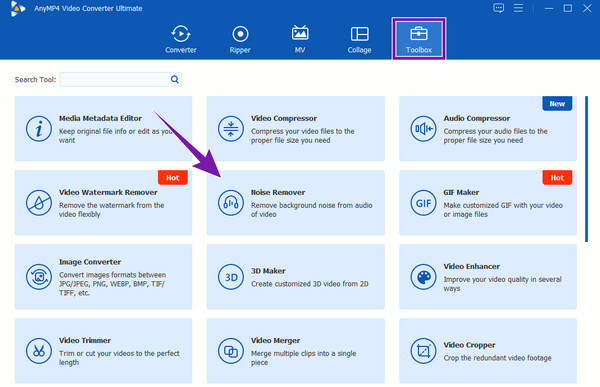Open the Video Cropper tool title
The image size is (600, 387).
pyautogui.click(x=469, y=345)
